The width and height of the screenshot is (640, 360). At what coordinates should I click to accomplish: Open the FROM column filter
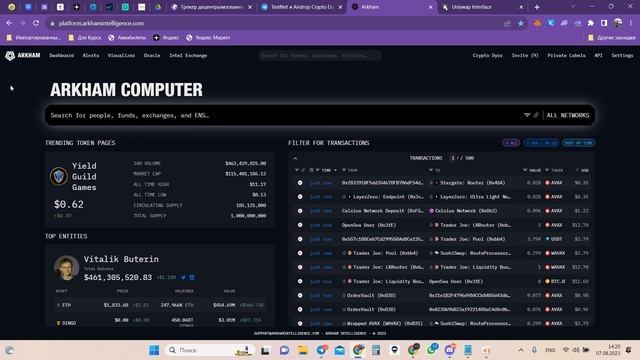click(344, 170)
